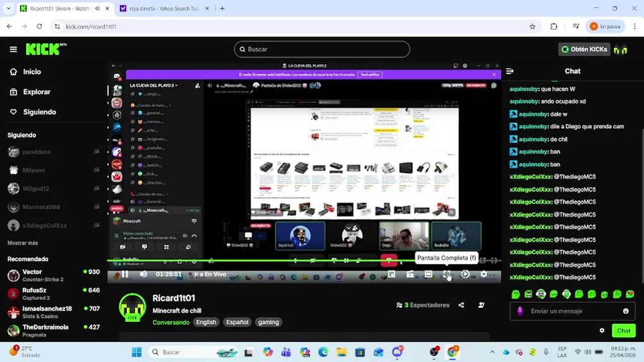Open Discord from the taskbar

(x=397, y=352)
